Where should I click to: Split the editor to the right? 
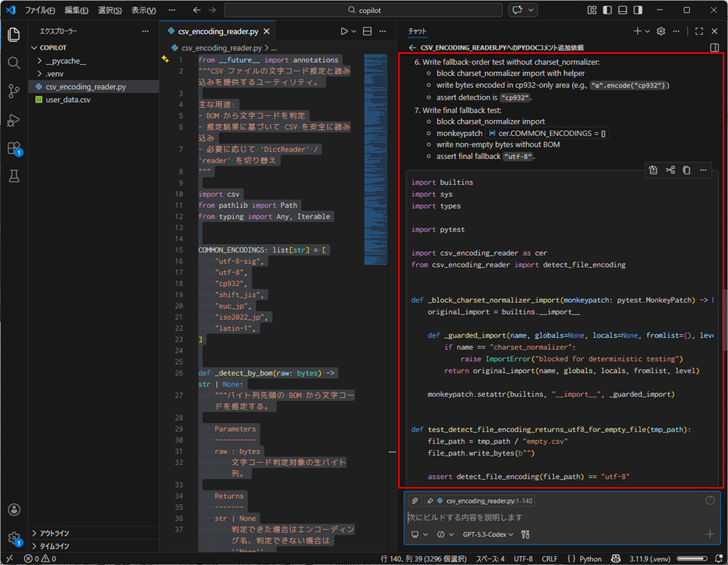click(367, 31)
